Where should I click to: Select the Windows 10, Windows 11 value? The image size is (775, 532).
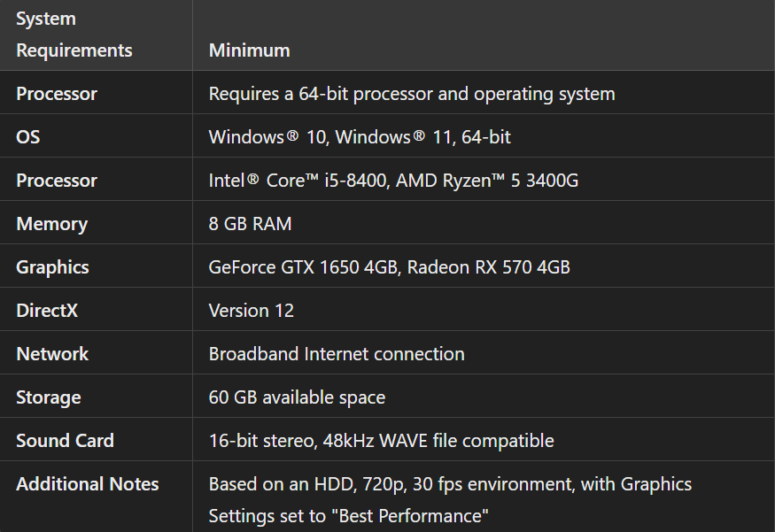pyautogui.click(x=360, y=137)
